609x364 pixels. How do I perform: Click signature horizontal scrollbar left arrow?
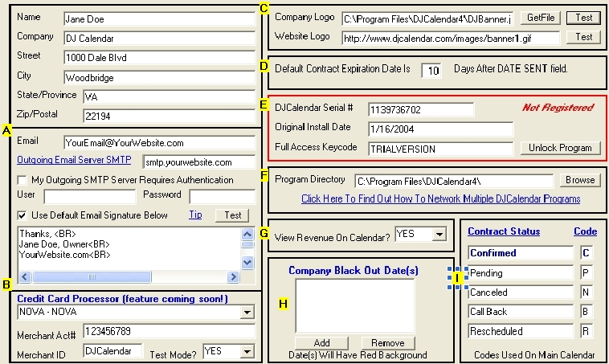[24, 277]
